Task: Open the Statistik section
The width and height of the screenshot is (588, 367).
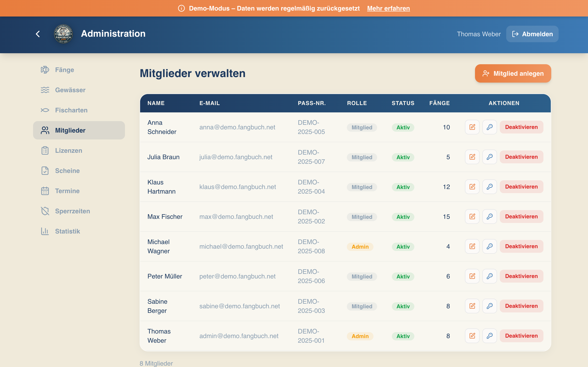Action: (x=67, y=231)
